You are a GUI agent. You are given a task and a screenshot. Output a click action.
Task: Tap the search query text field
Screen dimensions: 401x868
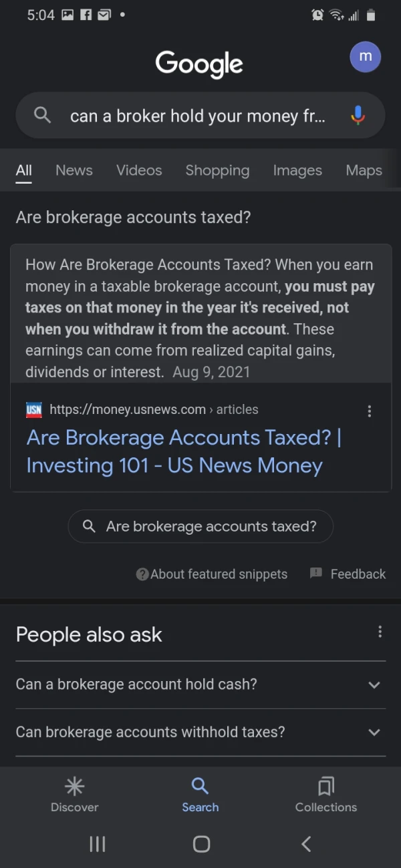click(x=197, y=116)
